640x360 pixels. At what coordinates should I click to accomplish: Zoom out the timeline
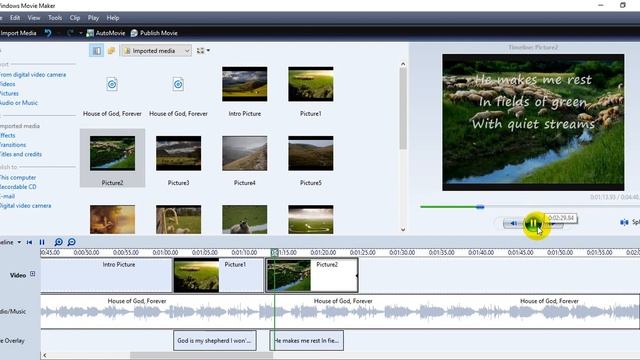(71, 242)
